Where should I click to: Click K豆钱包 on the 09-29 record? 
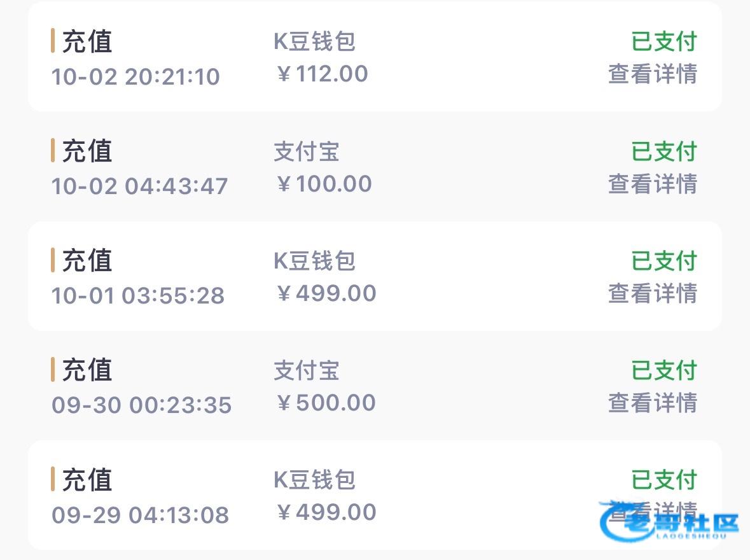(314, 480)
